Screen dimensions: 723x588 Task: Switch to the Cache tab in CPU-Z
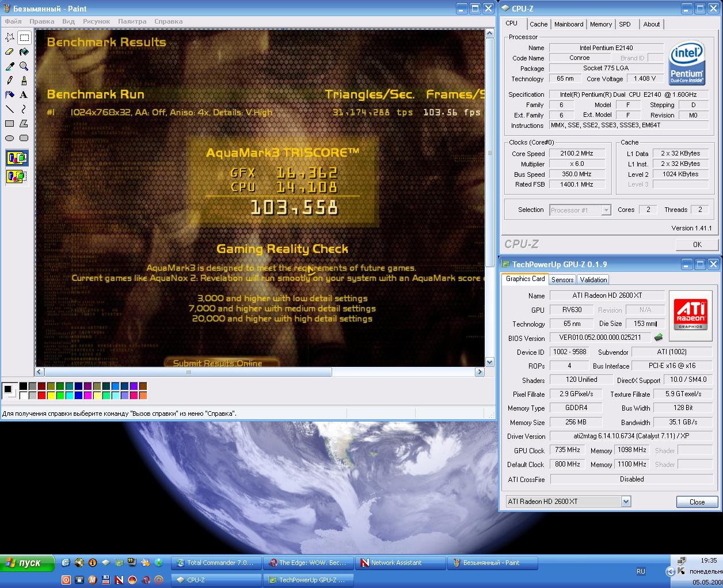tap(539, 24)
